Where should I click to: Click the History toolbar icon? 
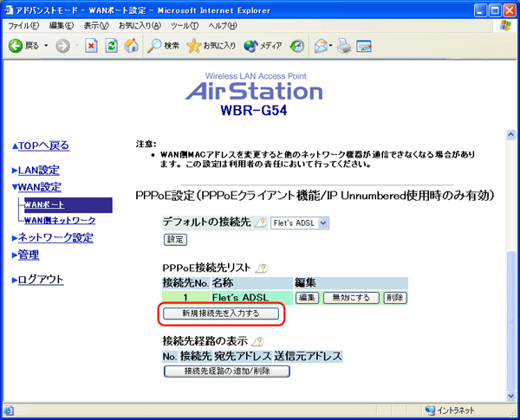297,46
